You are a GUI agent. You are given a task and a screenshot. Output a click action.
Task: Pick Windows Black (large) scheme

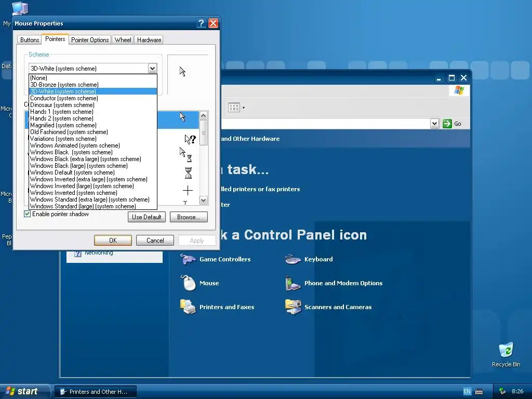coord(93,166)
